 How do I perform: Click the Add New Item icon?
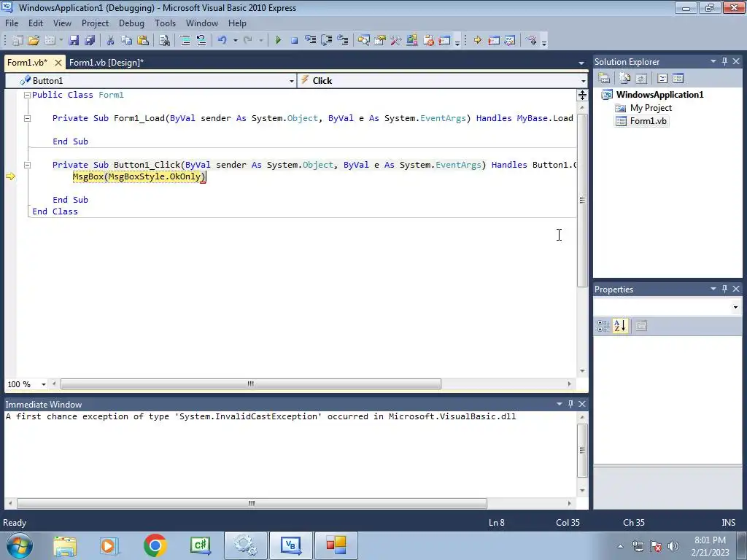[x=50, y=41]
